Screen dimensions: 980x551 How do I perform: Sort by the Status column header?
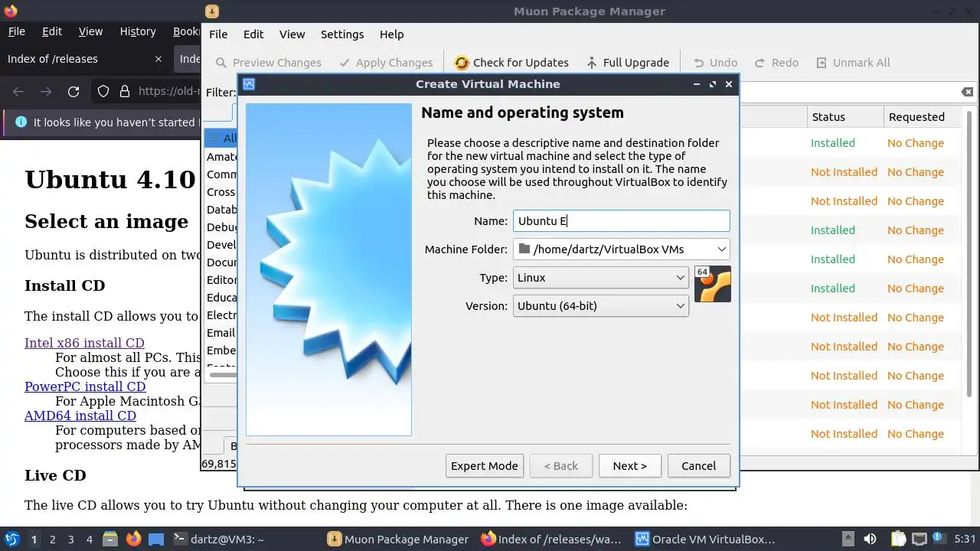coord(844,117)
